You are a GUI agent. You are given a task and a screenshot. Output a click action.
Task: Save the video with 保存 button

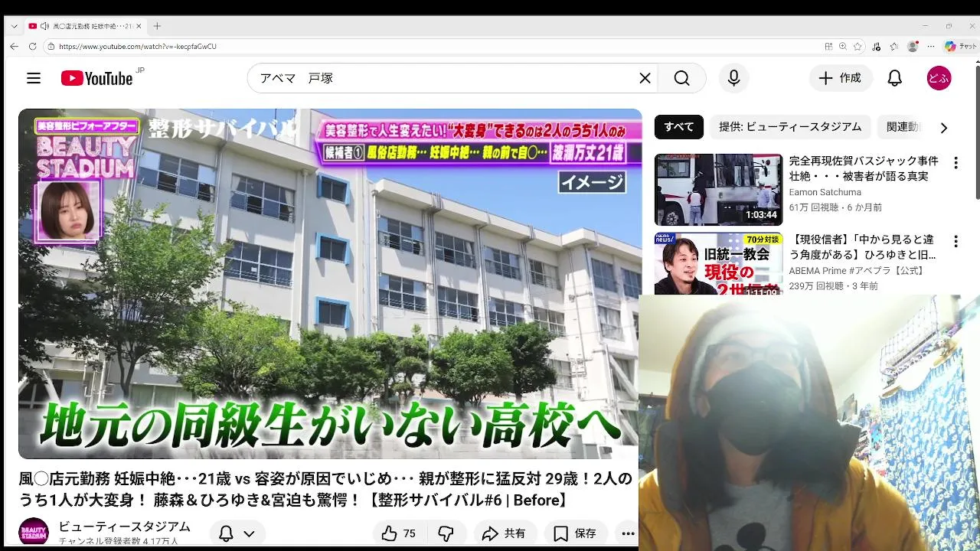click(x=575, y=533)
